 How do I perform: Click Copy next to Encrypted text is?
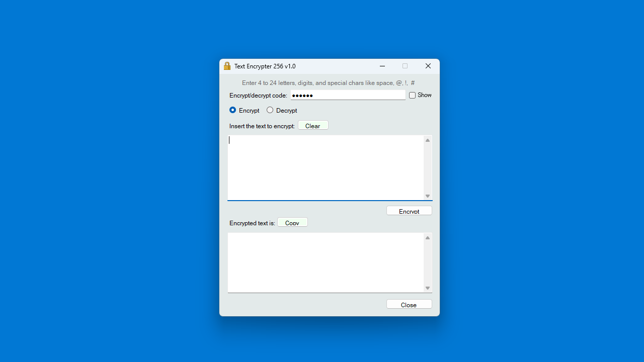click(x=292, y=222)
